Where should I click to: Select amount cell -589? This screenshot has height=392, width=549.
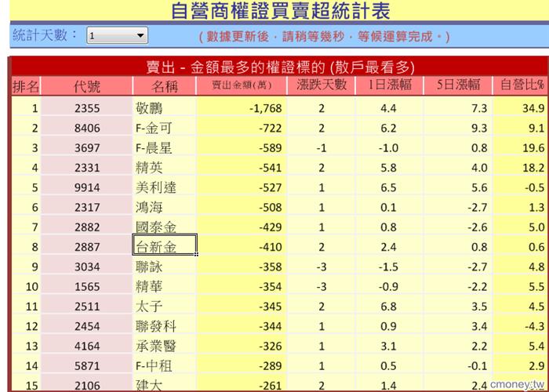242,147
